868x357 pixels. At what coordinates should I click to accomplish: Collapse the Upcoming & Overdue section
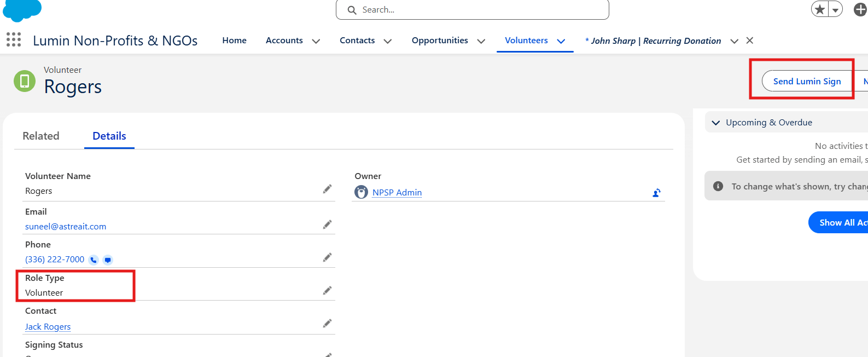pos(716,123)
